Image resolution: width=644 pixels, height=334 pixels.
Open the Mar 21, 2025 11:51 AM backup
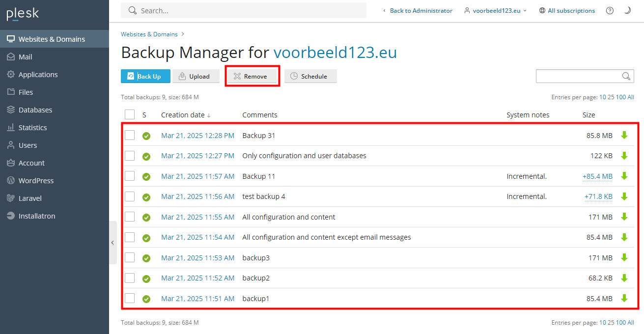(x=197, y=298)
